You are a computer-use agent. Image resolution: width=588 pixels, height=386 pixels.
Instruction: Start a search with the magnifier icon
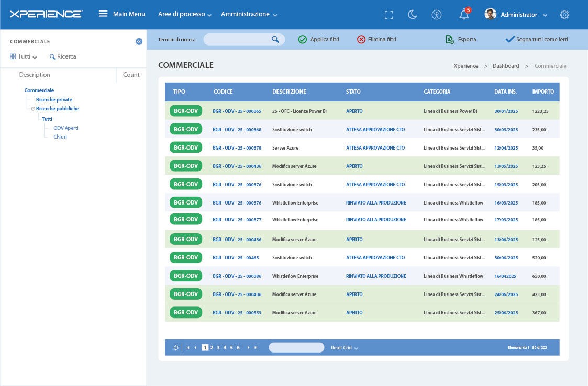pos(276,39)
